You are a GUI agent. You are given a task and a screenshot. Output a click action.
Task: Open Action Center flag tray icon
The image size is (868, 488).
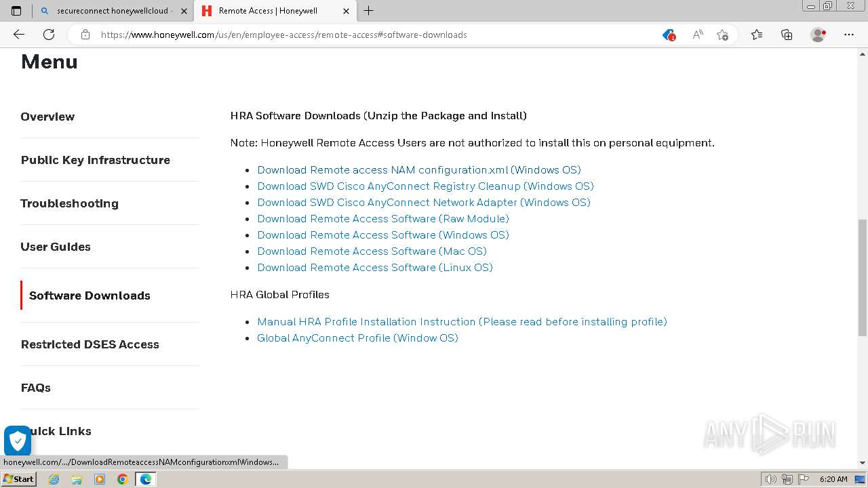click(802, 479)
